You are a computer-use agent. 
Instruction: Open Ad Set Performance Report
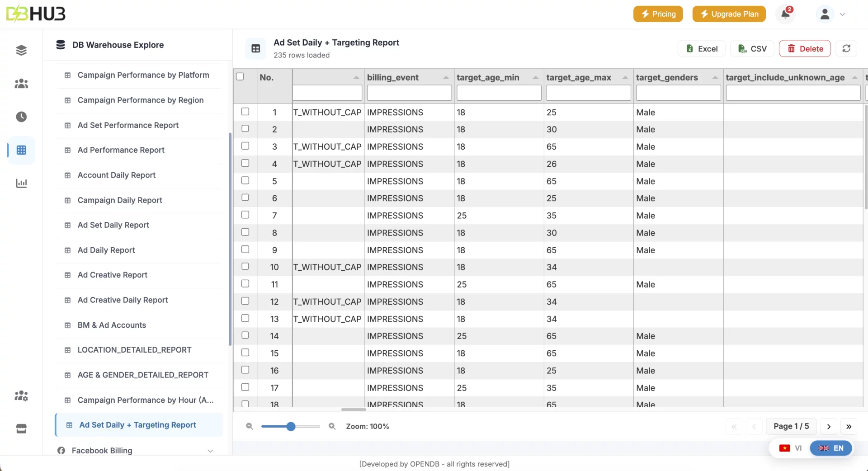click(x=128, y=125)
